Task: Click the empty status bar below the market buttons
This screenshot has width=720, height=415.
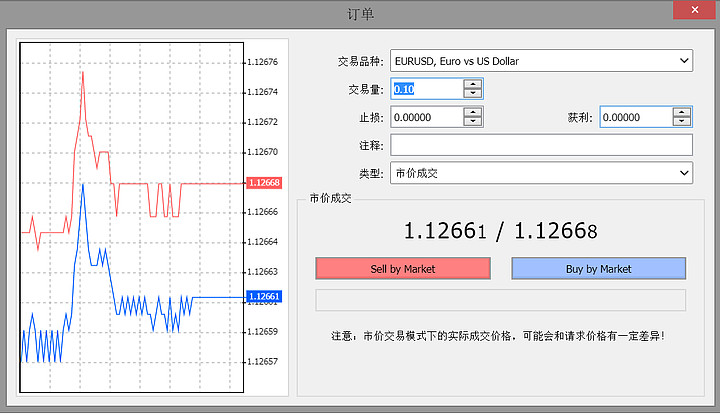Action: tap(500, 300)
